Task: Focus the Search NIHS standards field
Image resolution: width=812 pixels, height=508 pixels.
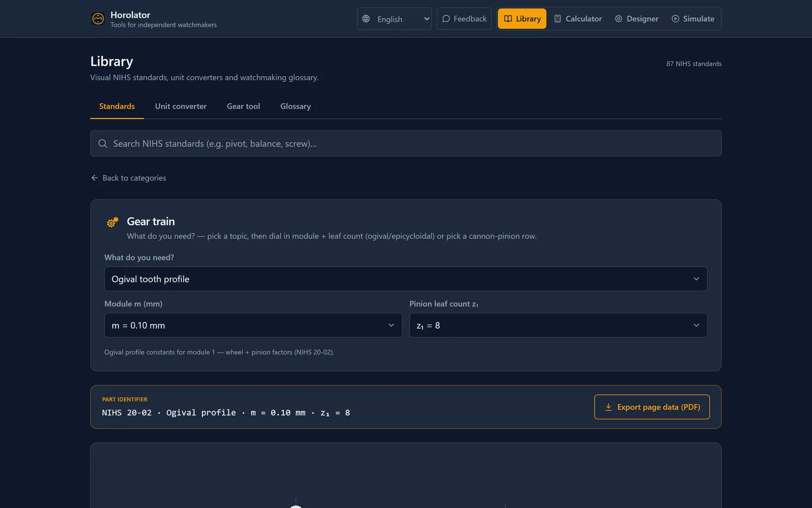Action: [x=406, y=144]
